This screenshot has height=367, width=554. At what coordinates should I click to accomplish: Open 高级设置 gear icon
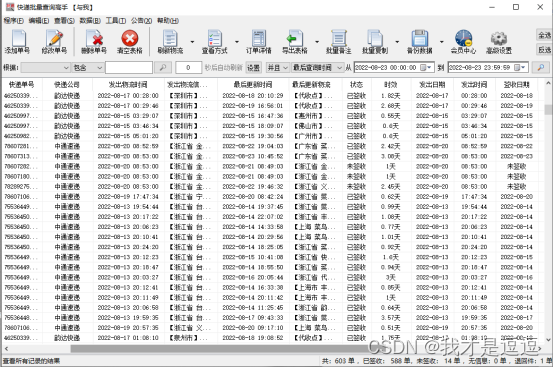[x=499, y=42]
